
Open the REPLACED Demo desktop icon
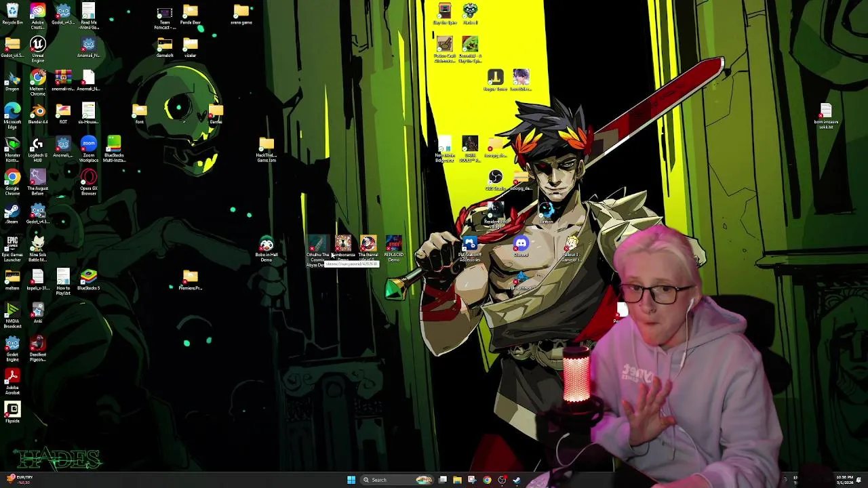tap(394, 249)
